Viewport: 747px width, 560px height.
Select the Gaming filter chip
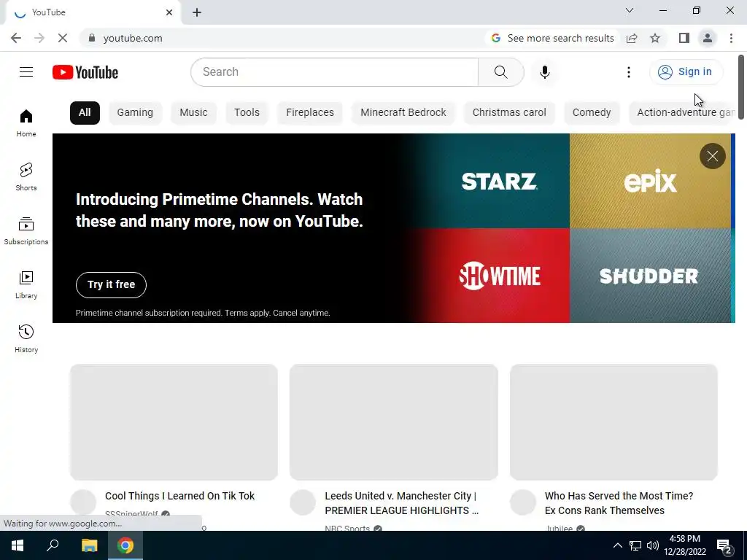[x=135, y=112]
